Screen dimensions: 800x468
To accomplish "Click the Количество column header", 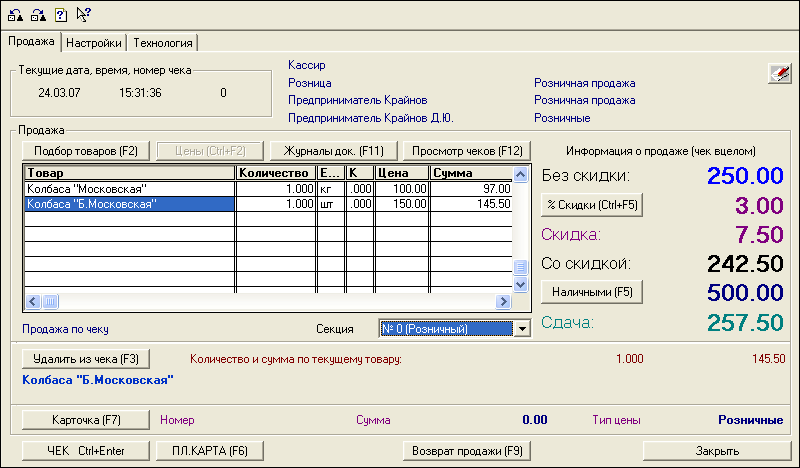I will point(276,173).
